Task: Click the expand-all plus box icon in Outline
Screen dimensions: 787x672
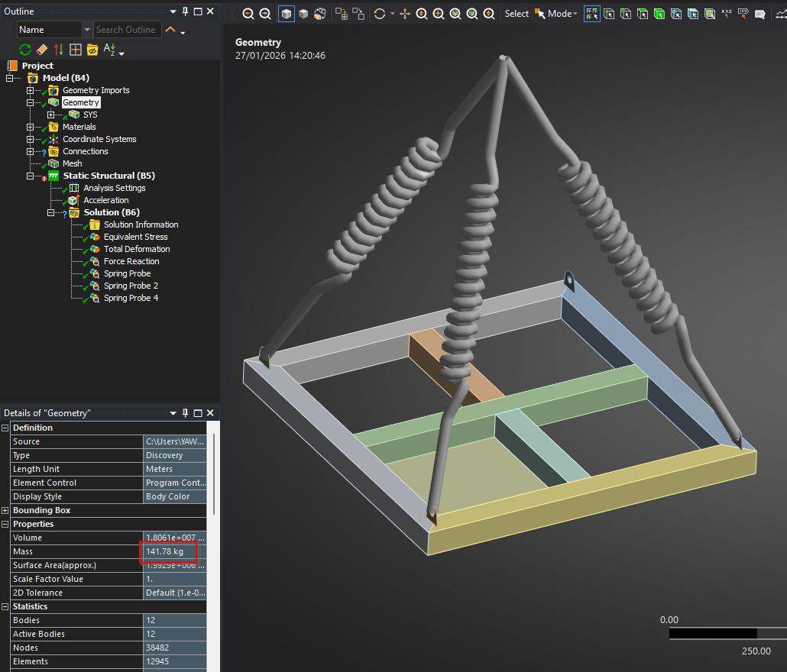Action: click(75, 50)
